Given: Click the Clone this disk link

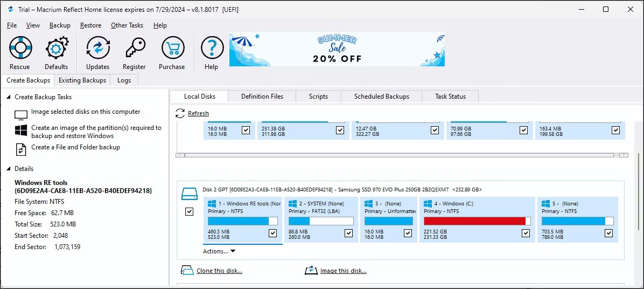Looking at the screenshot, I should click(219, 271).
